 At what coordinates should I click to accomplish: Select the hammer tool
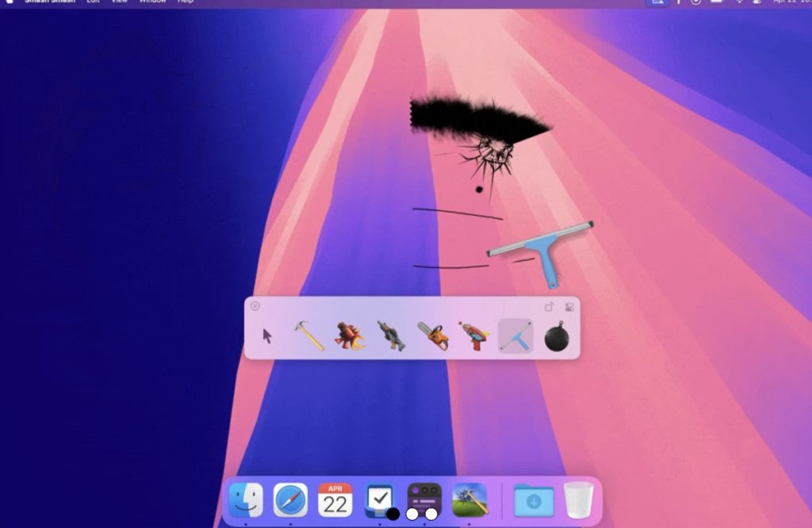[308, 335]
